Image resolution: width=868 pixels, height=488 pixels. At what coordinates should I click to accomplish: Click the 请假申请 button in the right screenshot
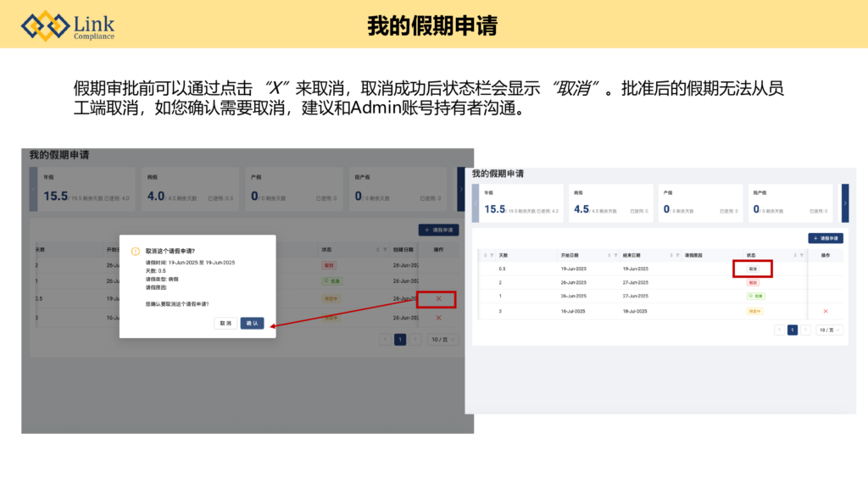(x=825, y=239)
